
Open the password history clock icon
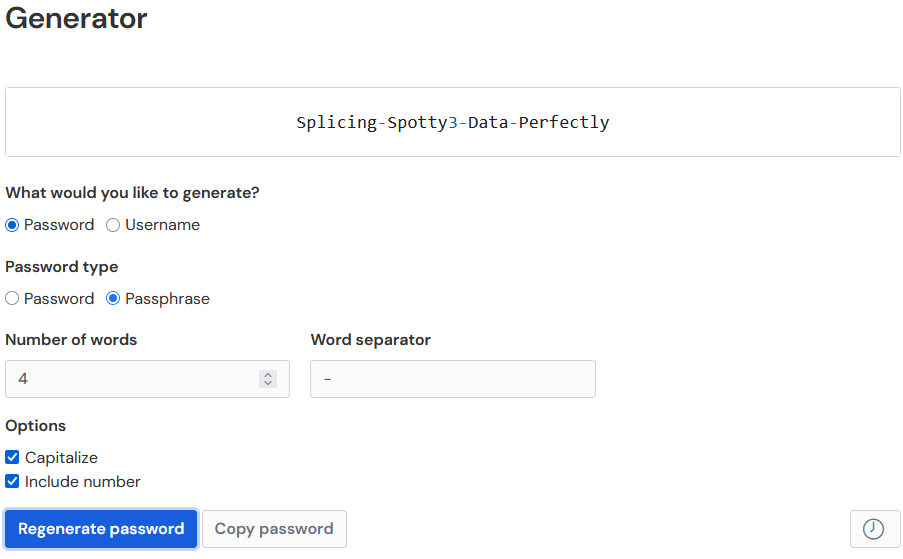tap(874, 529)
